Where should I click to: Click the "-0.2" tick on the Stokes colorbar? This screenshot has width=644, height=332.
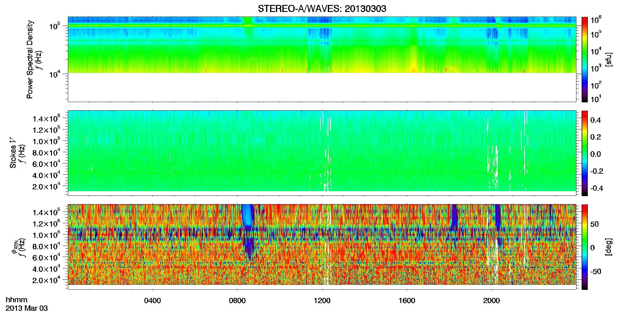[x=597, y=171]
